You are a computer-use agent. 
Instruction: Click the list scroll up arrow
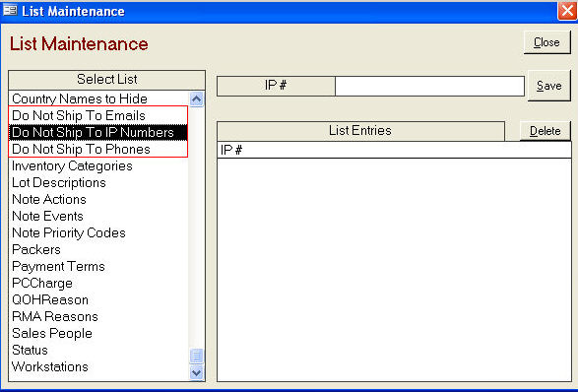coord(197,98)
